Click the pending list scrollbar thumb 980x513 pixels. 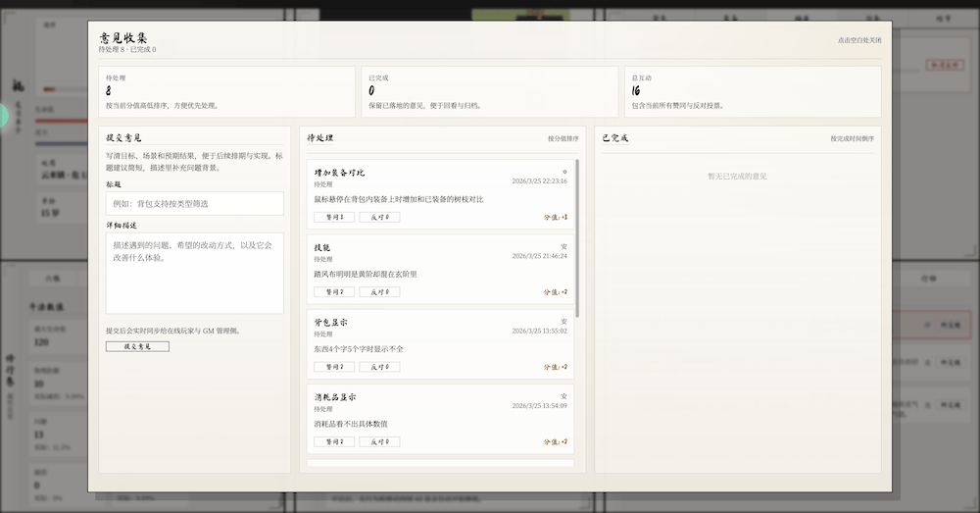(x=577, y=237)
